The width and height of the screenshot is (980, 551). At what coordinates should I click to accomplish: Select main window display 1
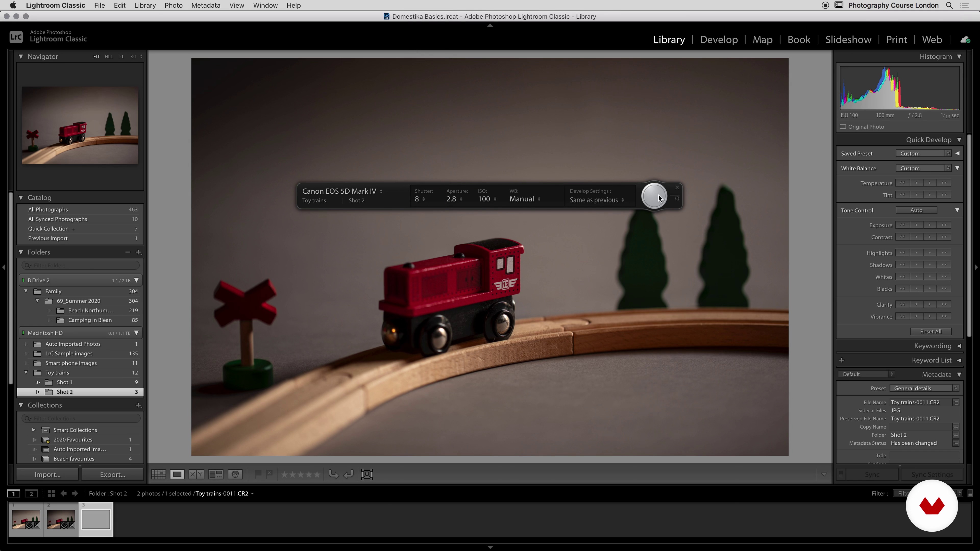pos(13,493)
